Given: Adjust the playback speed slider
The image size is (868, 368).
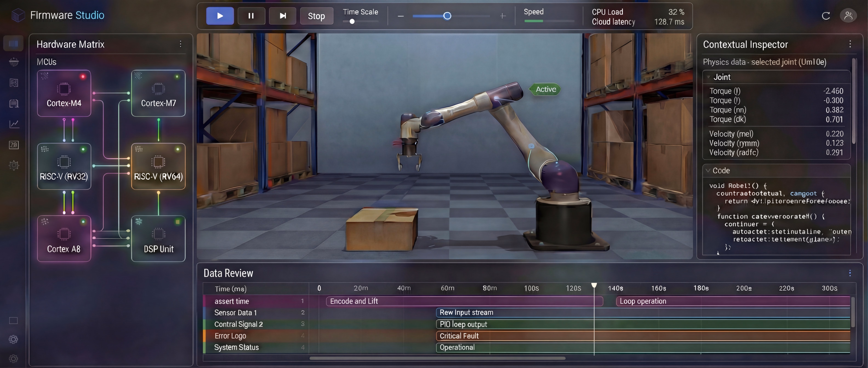Looking at the screenshot, I should [x=447, y=16].
